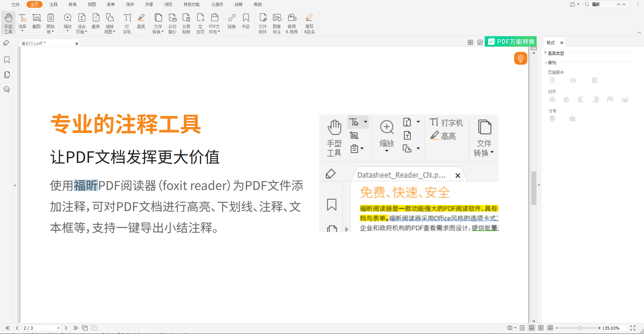Toggle facing page view mode

541,328
